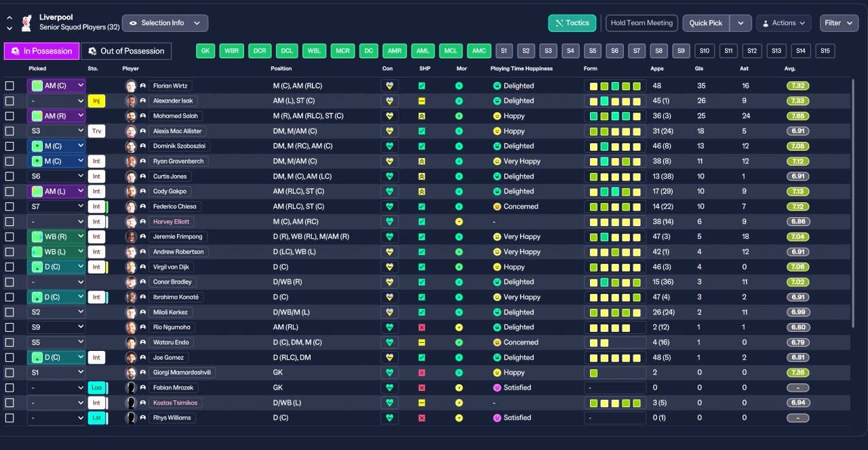Click Wataru Endo's condition heart icon
The height and width of the screenshot is (450, 868).
[x=389, y=342]
